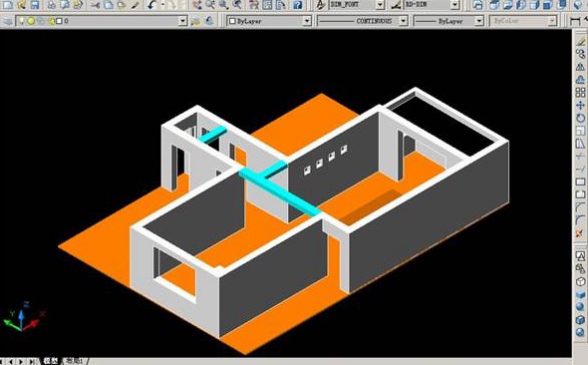Click the Named Views icon
Viewport: 588px width, 365px height.
[x=477, y=5]
